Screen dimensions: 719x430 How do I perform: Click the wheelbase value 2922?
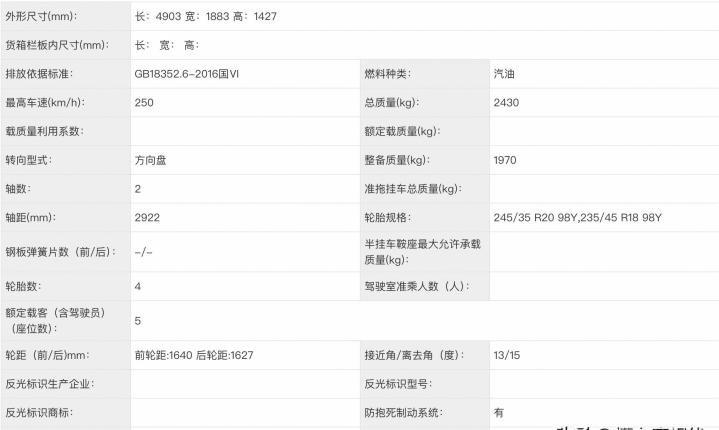pyautogui.click(x=147, y=217)
